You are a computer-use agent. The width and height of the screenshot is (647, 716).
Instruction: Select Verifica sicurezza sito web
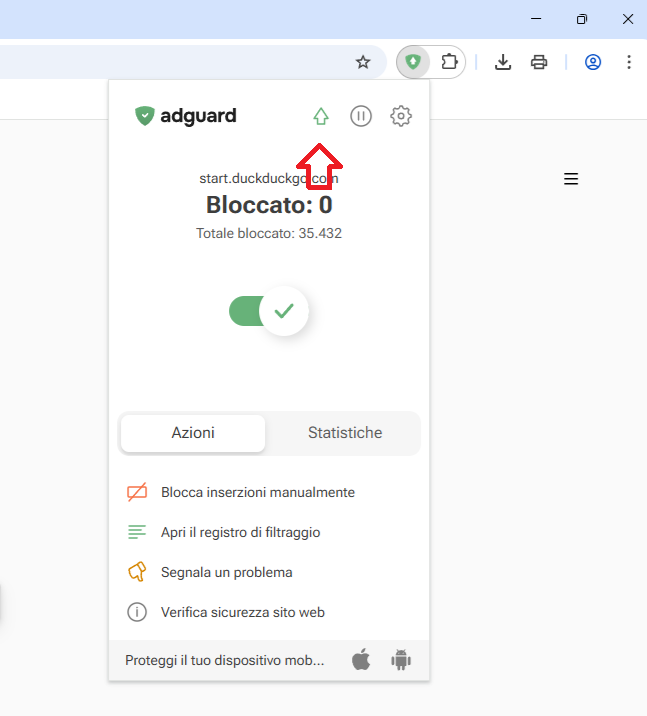pyautogui.click(x=242, y=612)
